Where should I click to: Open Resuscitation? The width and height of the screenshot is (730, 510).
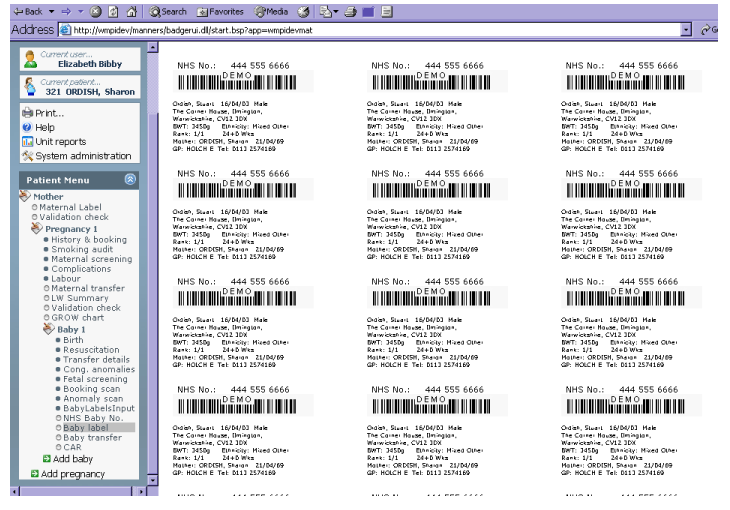coord(91,350)
